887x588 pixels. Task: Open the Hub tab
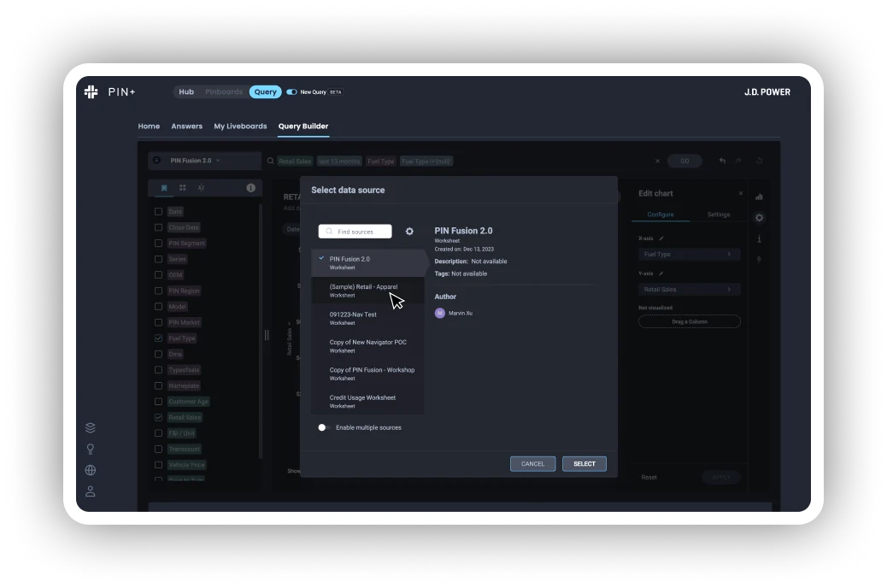[186, 91]
